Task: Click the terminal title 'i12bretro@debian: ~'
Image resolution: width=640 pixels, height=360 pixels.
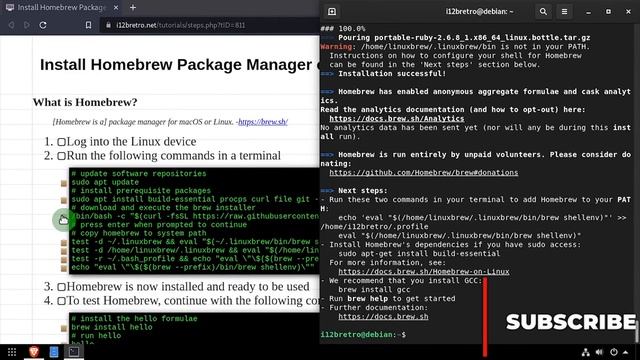Action: (x=479, y=11)
